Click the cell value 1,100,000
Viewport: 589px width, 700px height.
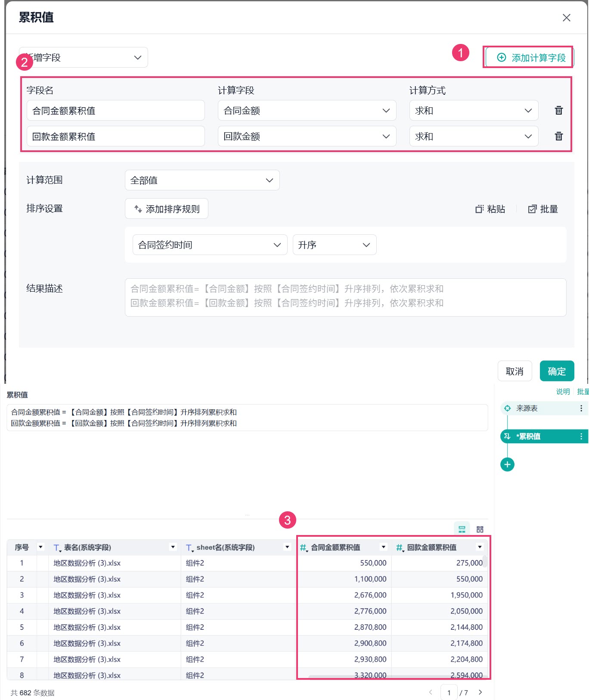tap(370, 579)
